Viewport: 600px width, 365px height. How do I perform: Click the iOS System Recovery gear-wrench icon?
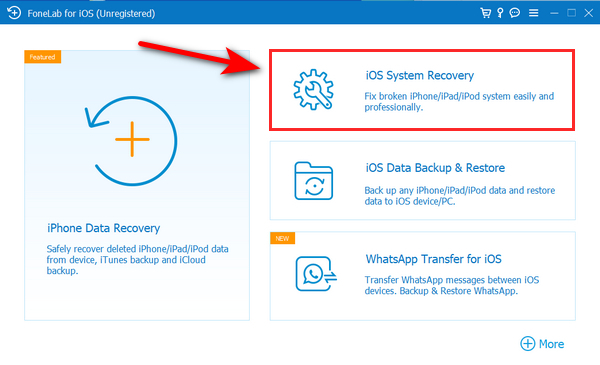313,90
